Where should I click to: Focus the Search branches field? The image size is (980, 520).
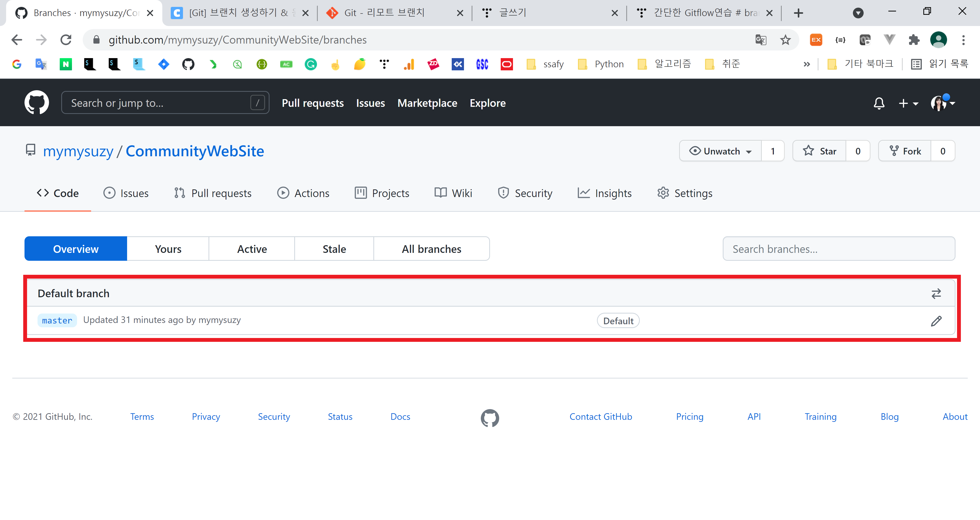pos(838,249)
